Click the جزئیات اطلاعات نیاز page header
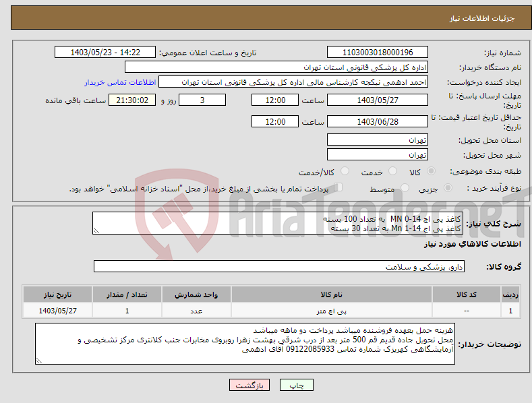This screenshot has height=403, width=532. click(482, 18)
